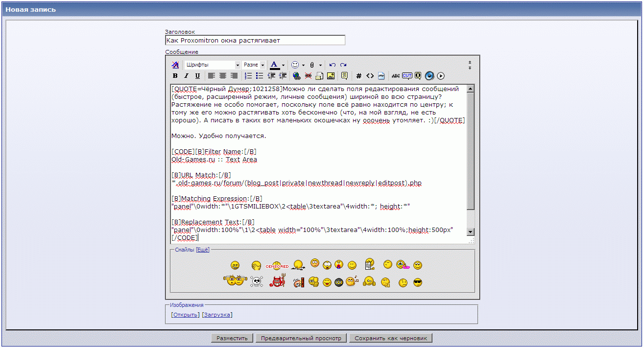Click the Открыть images link
Screen dimensions: 644x348
[x=185, y=315]
